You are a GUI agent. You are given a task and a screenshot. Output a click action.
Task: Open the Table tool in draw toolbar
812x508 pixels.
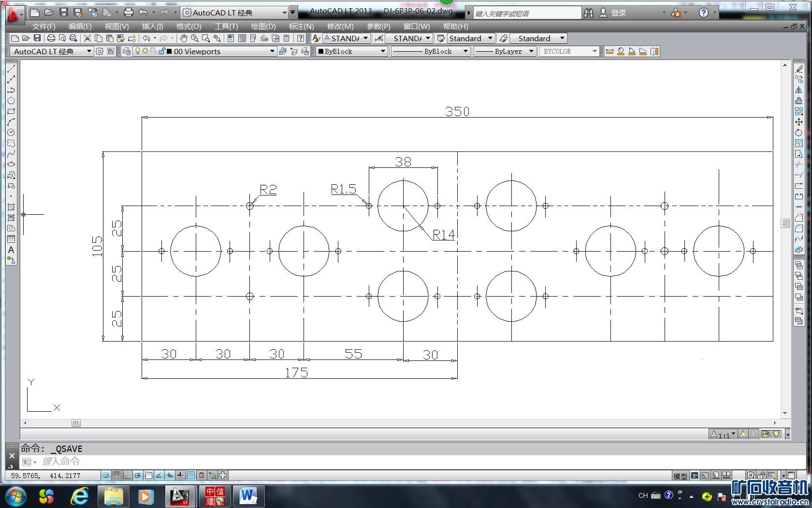tap(11, 239)
